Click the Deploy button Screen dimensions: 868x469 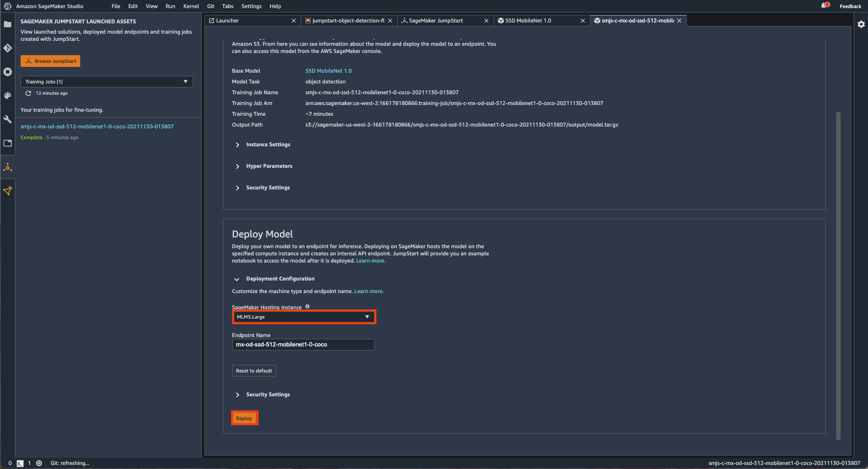pyautogui.click(x=244, y=418)
